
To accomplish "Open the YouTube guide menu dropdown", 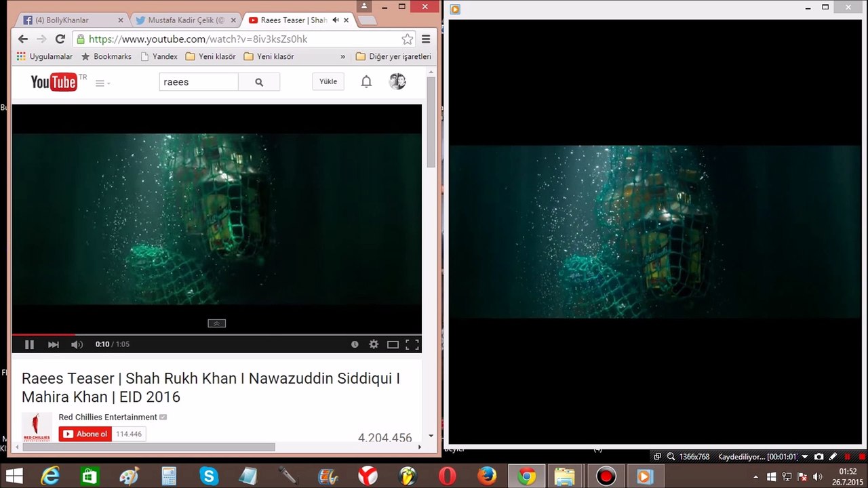I will coord(102,83).
